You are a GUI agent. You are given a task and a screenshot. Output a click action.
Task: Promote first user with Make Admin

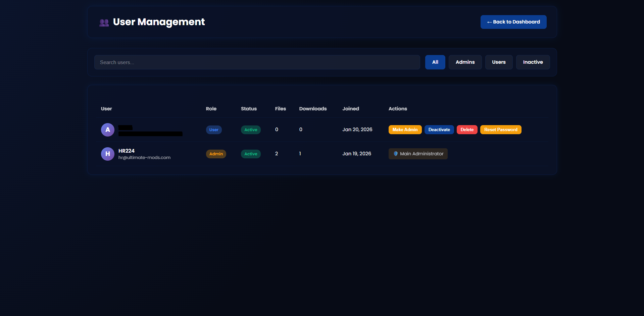point(405,130)
